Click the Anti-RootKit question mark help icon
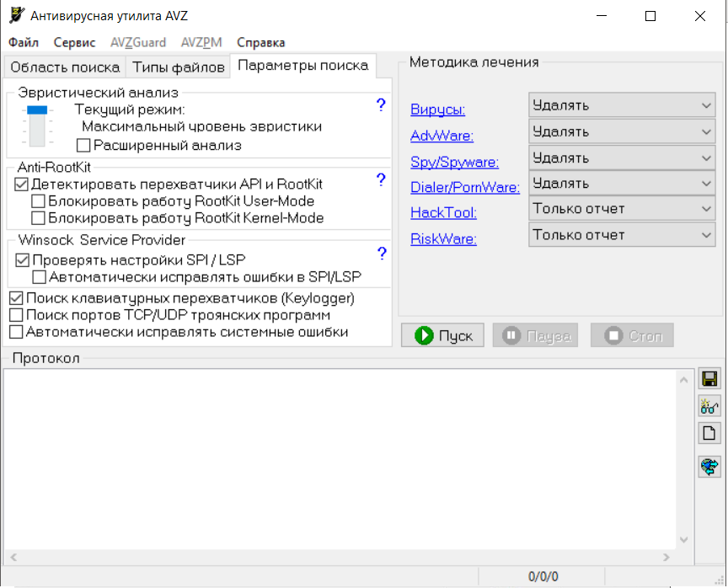Screen dimensions: 728x588 381,179
